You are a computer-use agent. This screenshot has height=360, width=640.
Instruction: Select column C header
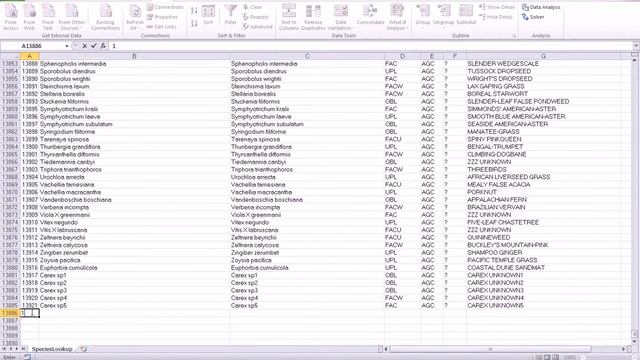click(307, 56)
